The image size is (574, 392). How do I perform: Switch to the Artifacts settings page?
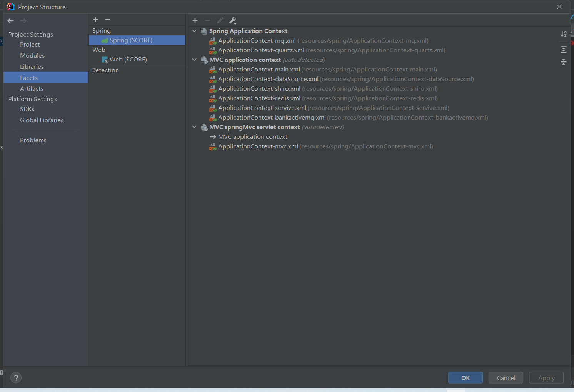pos(32,89)
